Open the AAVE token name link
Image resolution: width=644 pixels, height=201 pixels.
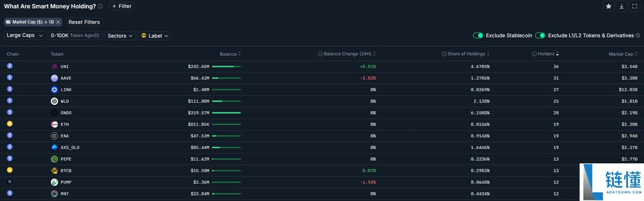point(66,78)
